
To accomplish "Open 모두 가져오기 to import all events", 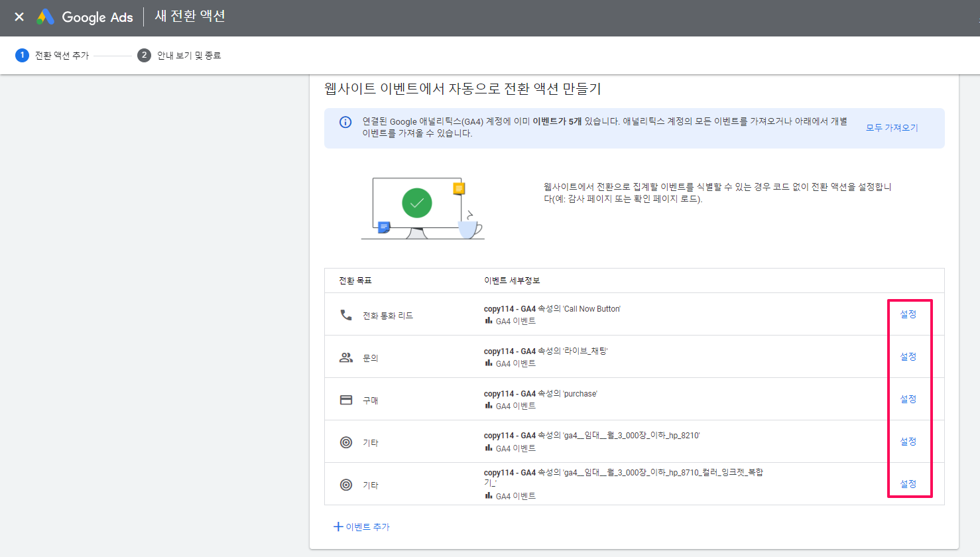I will 891,127.
